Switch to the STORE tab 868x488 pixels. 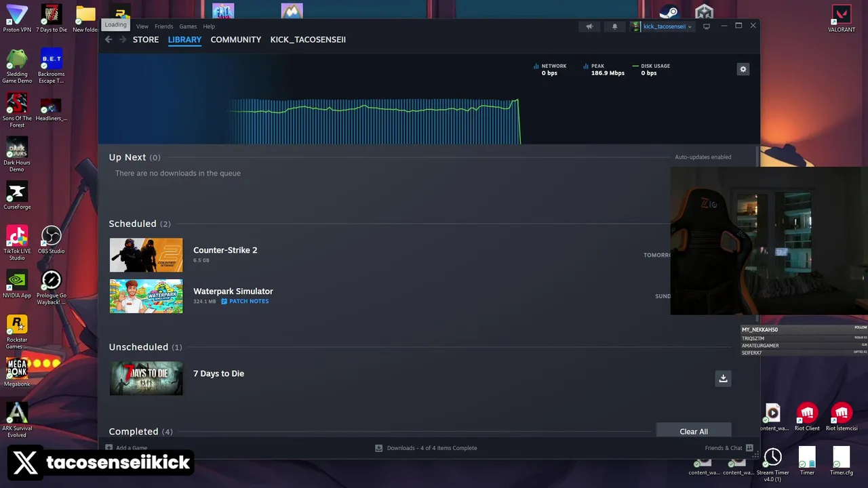(146, 39)
